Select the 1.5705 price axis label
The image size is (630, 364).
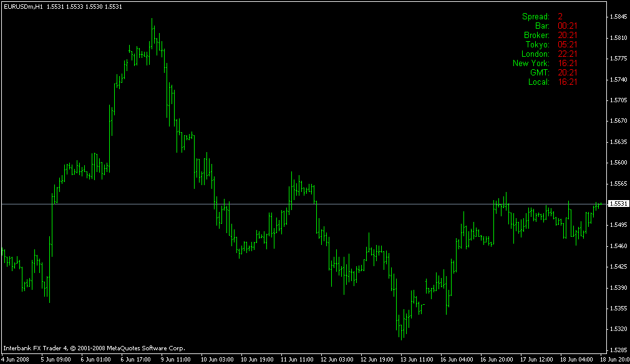[x=618, y=100]
